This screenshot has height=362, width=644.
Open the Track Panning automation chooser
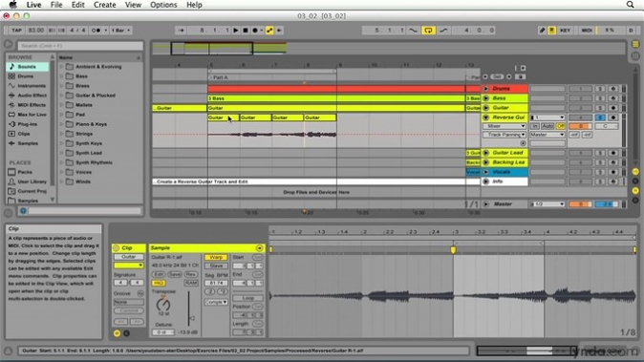[x=504, y=135]
